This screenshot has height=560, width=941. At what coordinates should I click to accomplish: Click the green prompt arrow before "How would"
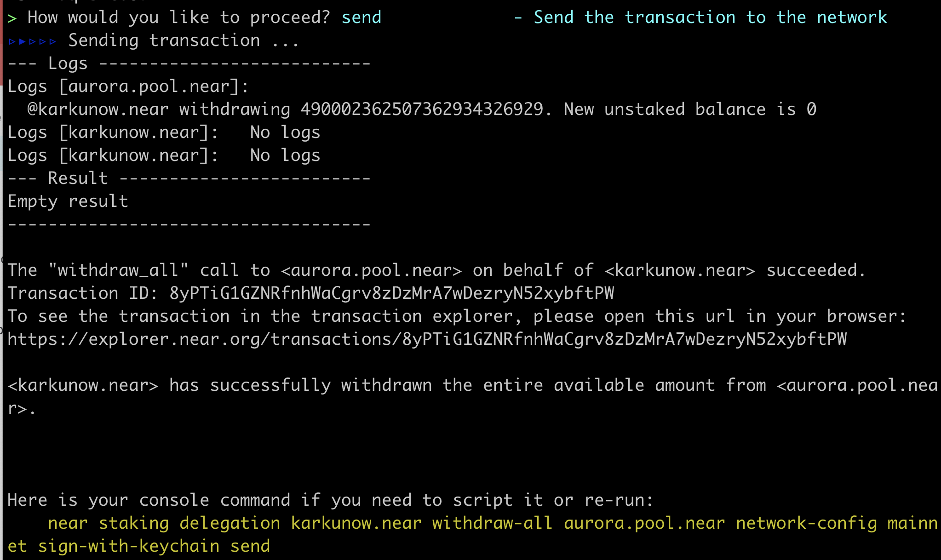[x=12, y=18]
